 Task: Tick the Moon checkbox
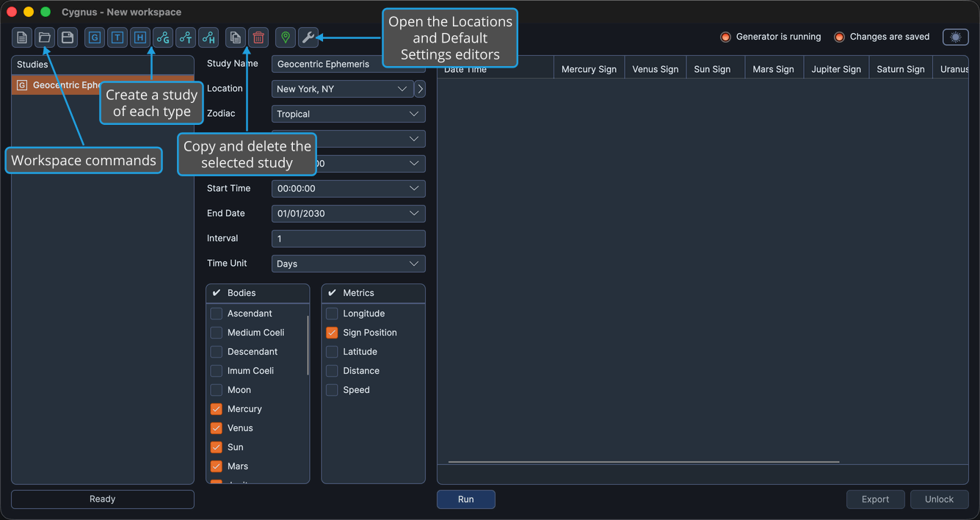click(x=217, y=390)
